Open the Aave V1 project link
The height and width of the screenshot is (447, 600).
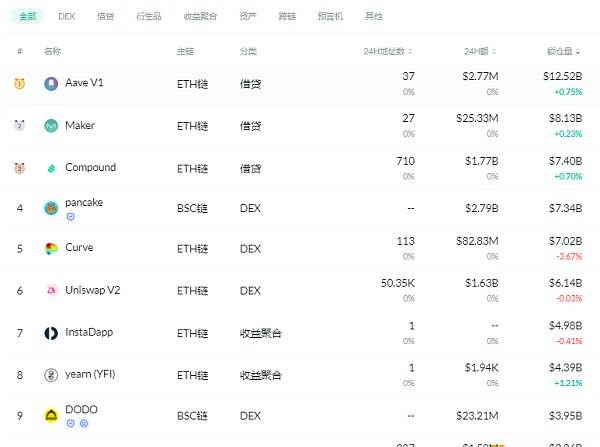(x=84, y=83)
